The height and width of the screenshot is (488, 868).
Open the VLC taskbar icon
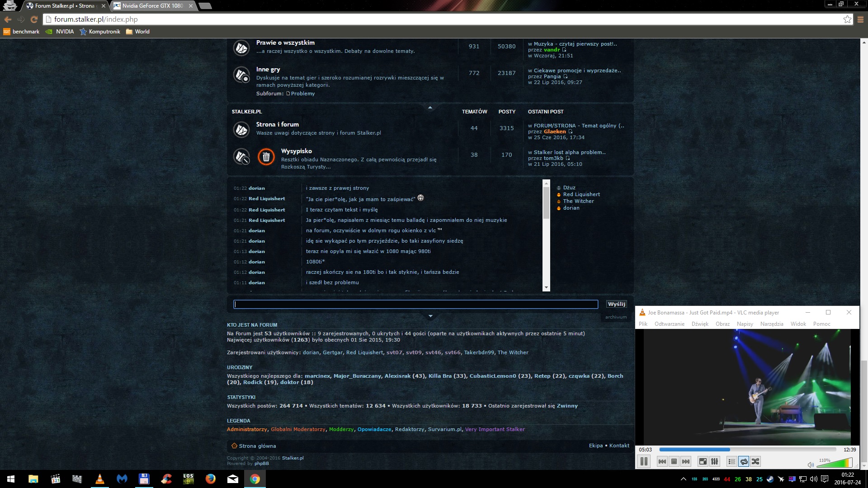[x=99, y=479]
